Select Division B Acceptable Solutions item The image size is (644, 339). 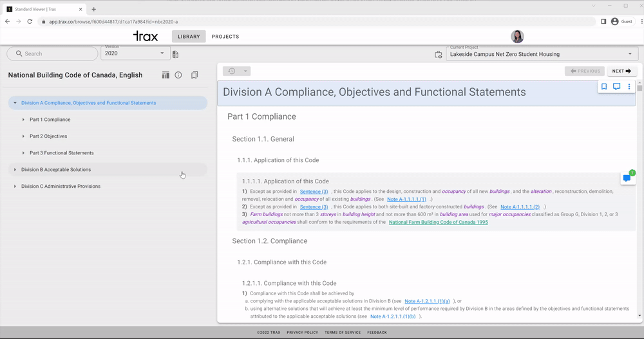coord(108,170)
